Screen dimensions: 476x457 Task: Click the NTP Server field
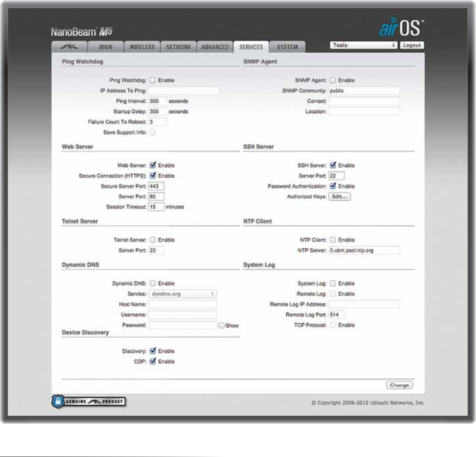tap(364, 250)
